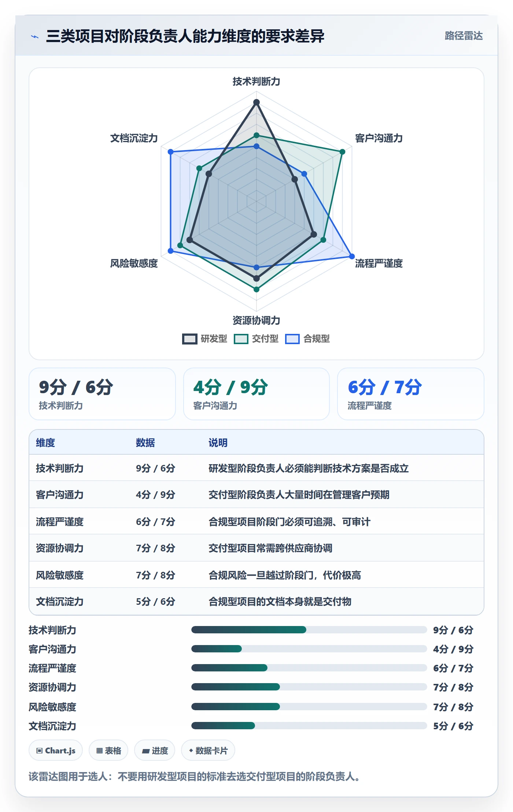Click 合规型 data point on 文档沉淀力 axis
This screenshot has width=513, height=812.
coord(170,152)
